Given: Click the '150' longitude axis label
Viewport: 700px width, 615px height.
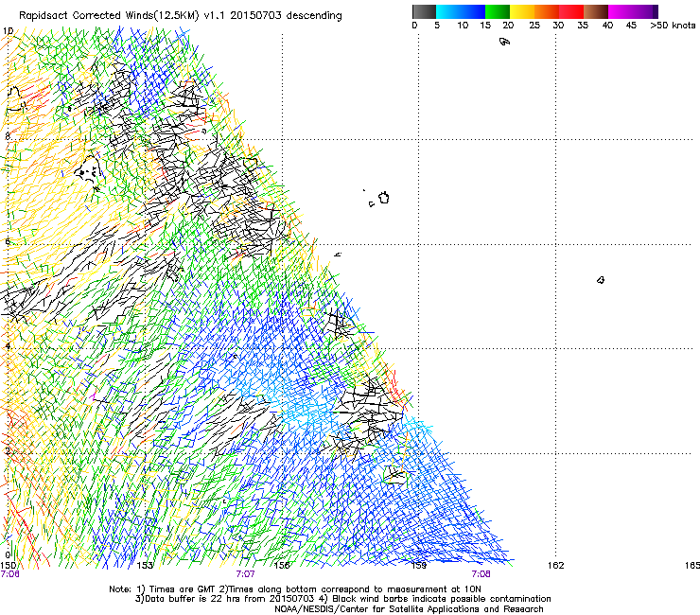Looking at the screenshot, I should point(9,566).
